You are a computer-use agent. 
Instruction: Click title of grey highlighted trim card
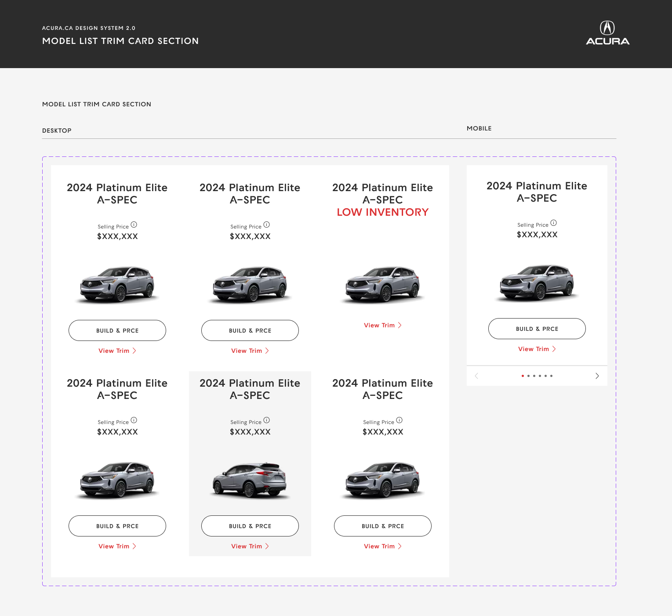[250, 389]
